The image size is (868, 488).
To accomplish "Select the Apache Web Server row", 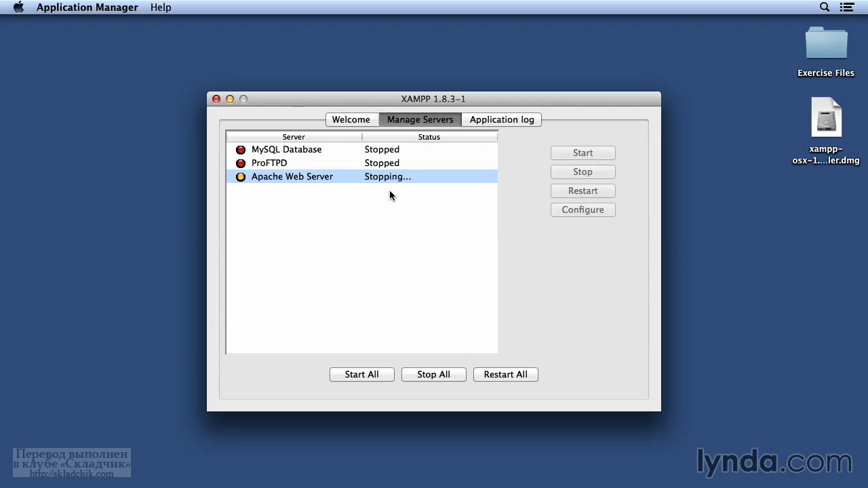I will pyautogui.click(x=362, y=177).
